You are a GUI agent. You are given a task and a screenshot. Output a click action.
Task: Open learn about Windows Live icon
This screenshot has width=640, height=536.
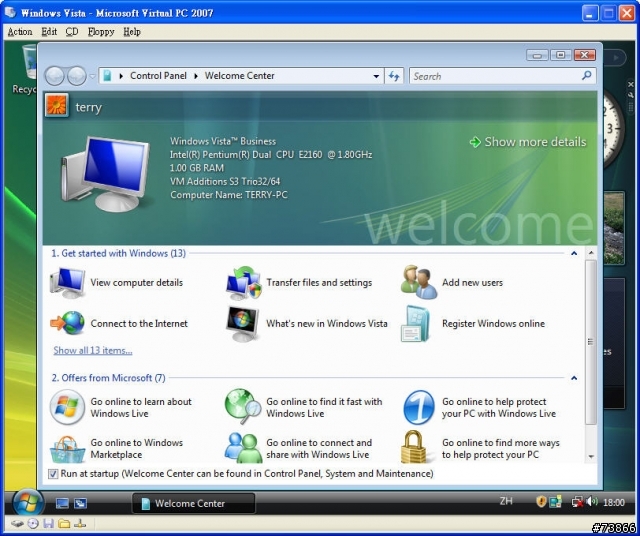coord(67,407)
